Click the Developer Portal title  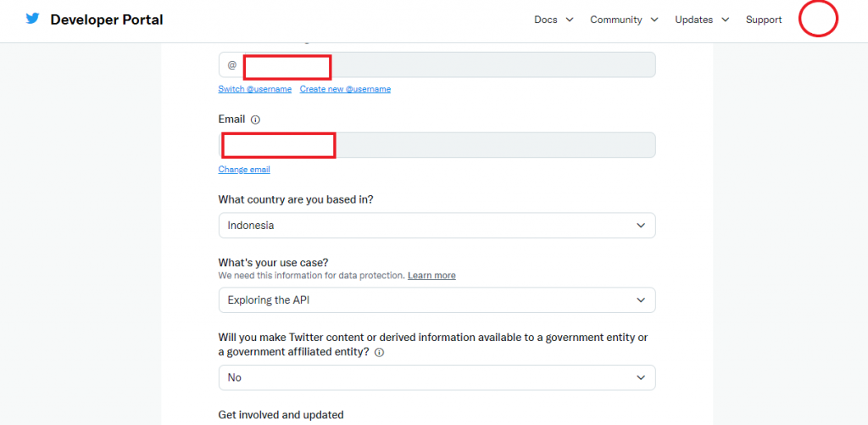coord(107,20)
